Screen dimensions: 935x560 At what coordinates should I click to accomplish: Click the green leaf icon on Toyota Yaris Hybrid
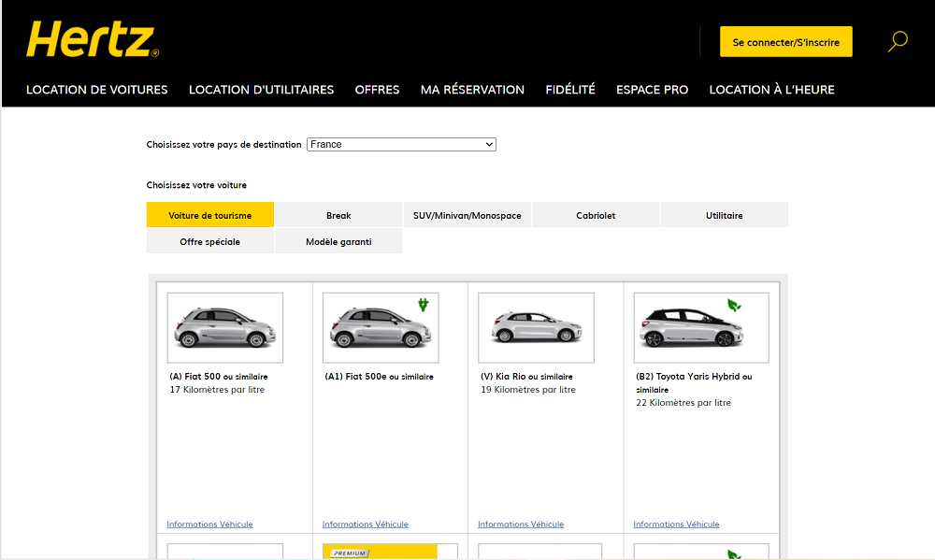pyautogui.click(x=734, y=306)
